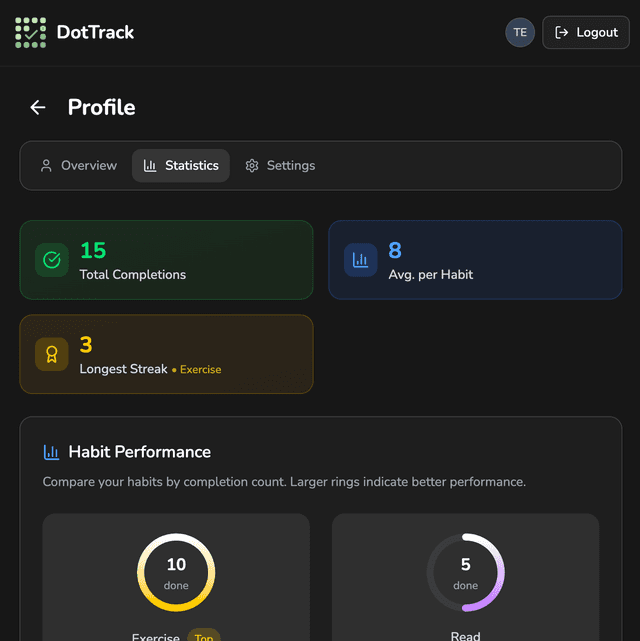Go back using the left arrow icon
This screenshot has height=641, width=640.
(38, 108)
